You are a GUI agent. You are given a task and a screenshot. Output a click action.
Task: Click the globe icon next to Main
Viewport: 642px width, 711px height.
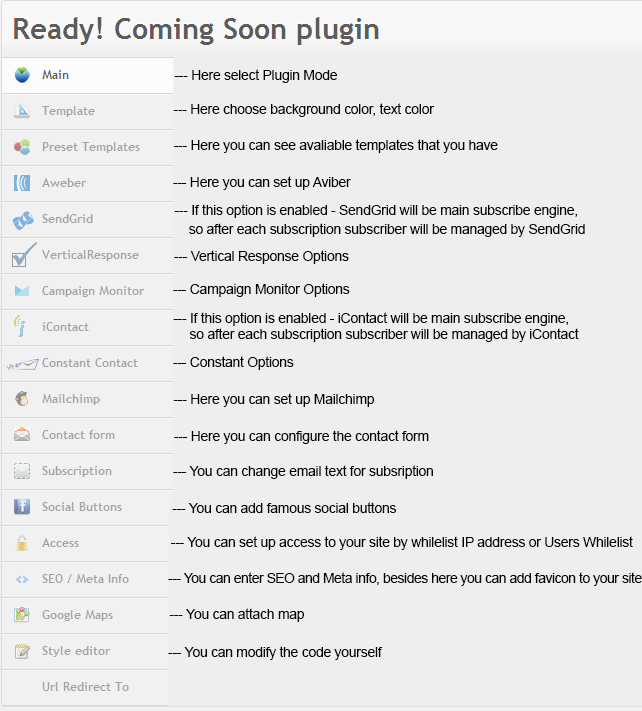coord(22,75)
